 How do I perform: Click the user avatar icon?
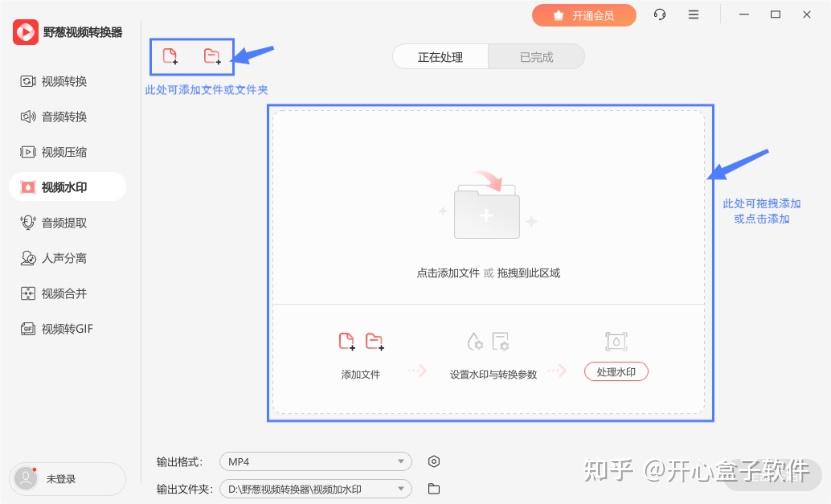point(26,479)
